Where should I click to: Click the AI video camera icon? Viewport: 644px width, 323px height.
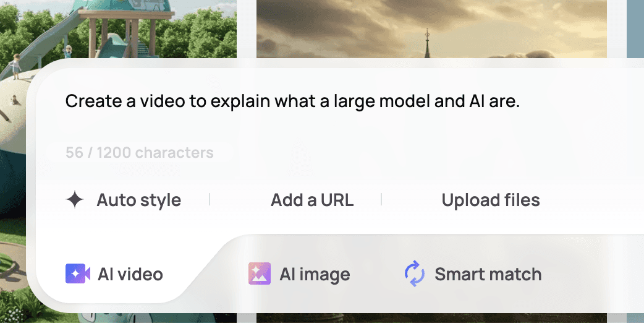tap(78, 273)
